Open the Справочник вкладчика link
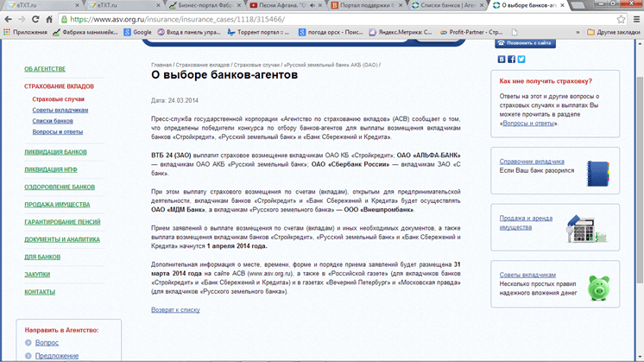This screenshot has height=362, width=644. point(532,162)
